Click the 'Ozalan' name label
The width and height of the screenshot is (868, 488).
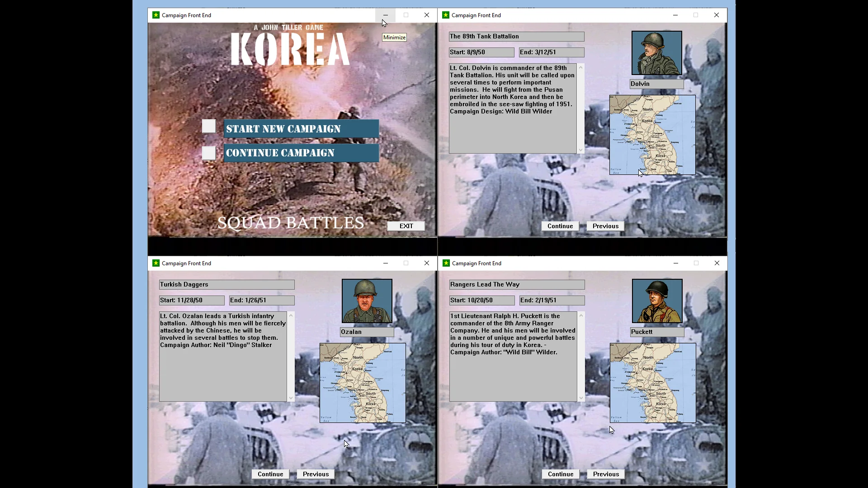[x=367, y=332]
